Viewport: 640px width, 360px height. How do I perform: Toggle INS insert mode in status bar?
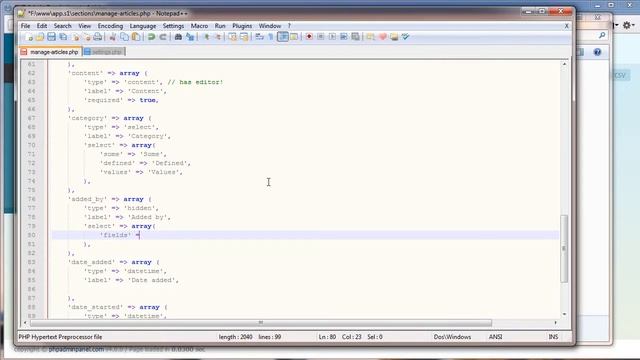click(x=553, y=337)
